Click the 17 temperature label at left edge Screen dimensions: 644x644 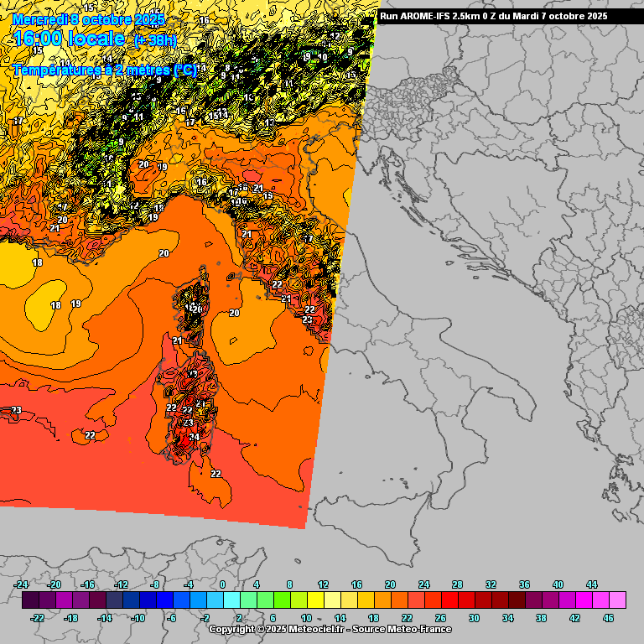tap(17, 122)
